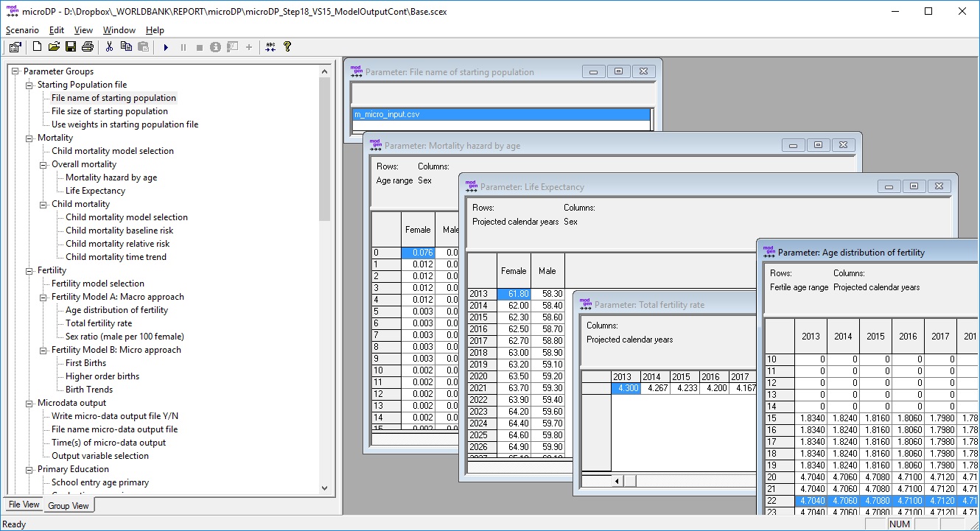Save the scenario with the floppy icon
The image size is (980, 531).
71,47
